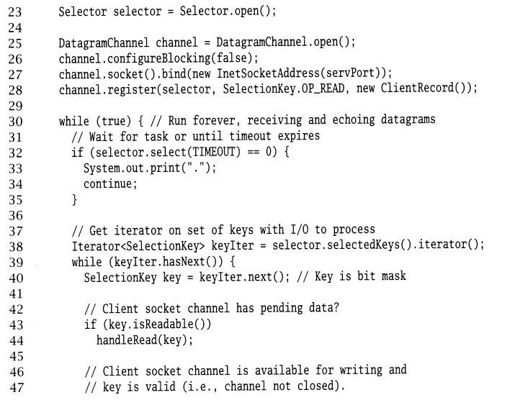Click the Selector.open() call on line 23

(x=226, y=11)
